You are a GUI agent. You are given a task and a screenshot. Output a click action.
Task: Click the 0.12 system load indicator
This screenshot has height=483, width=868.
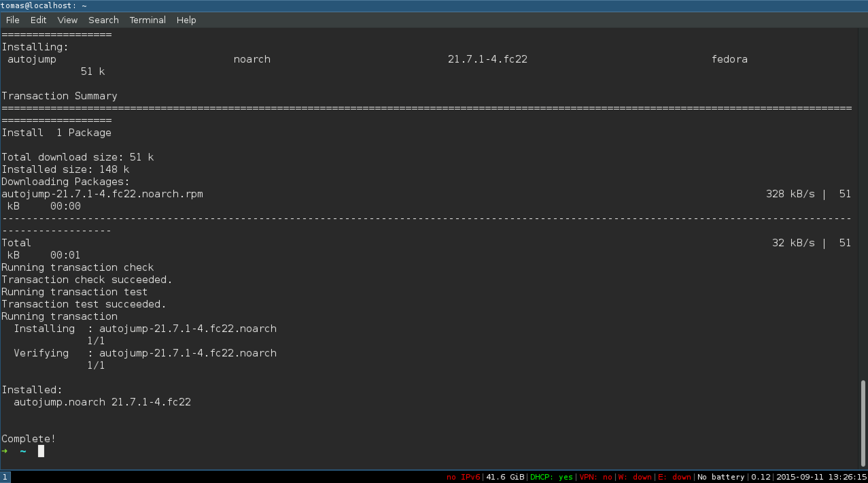pos(761,477)
